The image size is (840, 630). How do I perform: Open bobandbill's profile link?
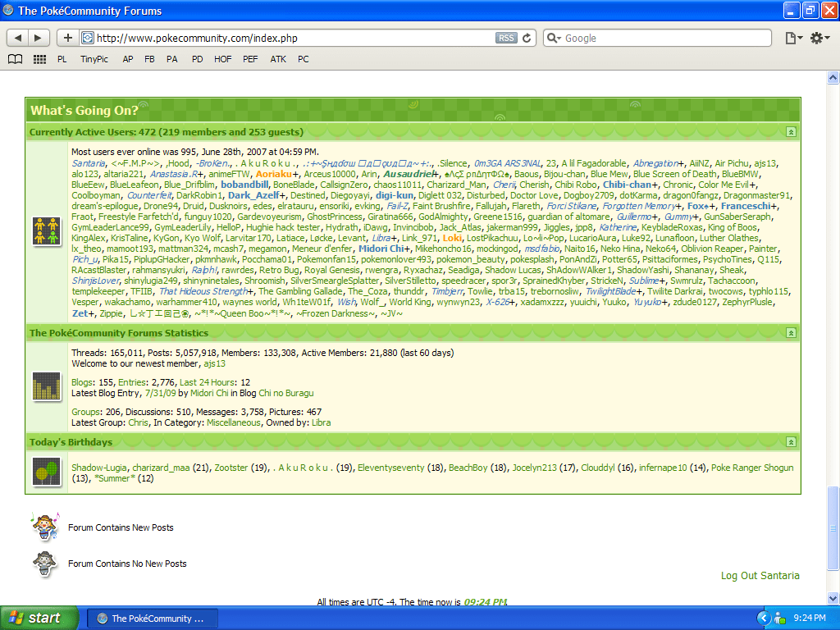click(x=244, y=185)
